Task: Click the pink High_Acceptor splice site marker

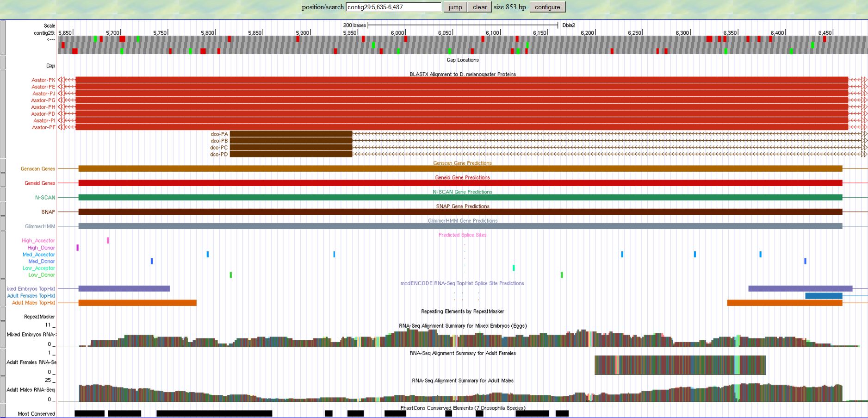Action: point(108,240)
